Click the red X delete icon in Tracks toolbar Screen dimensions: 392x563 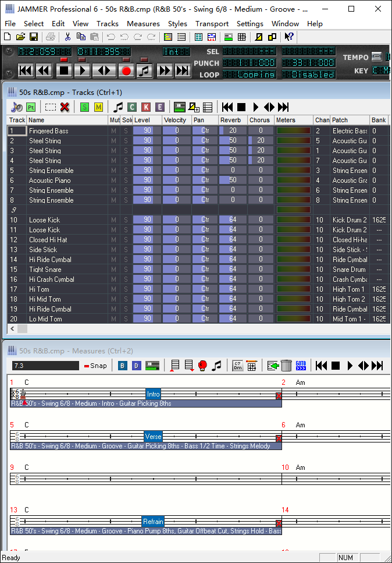tap(65, 107)
